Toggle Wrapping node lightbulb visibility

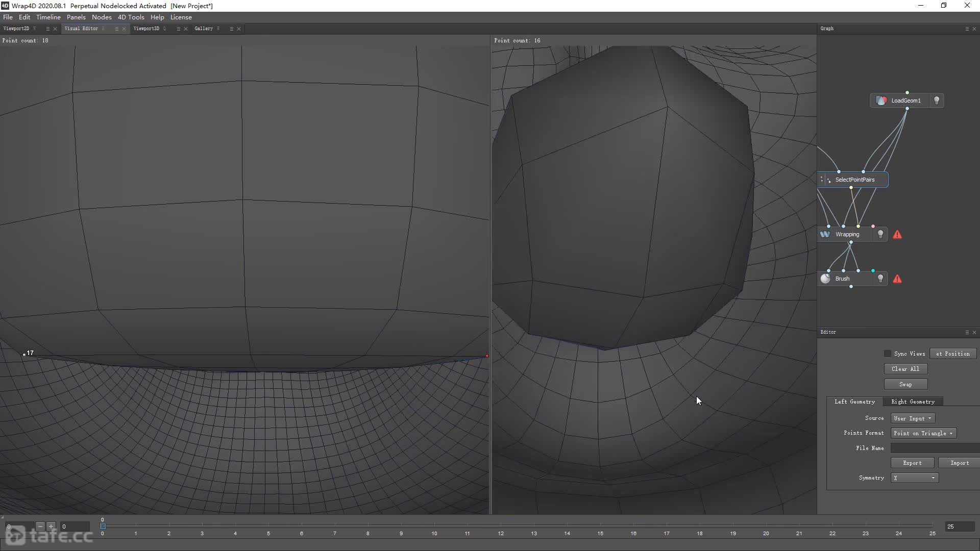[880, 234]
